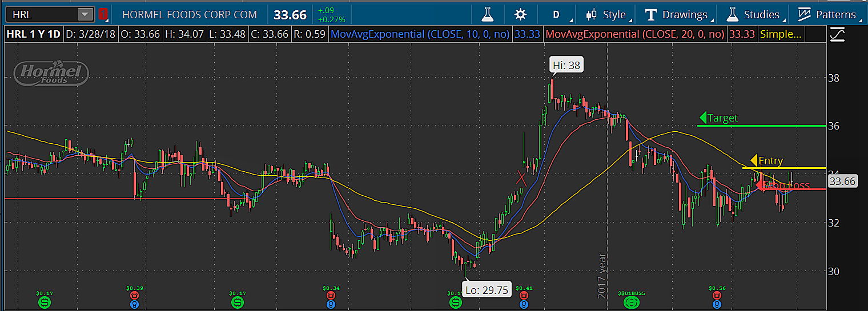The height and width of the screenshot is (311, 868).
Task: Click the 38 price axis label
Action: [x=833, y=78]
